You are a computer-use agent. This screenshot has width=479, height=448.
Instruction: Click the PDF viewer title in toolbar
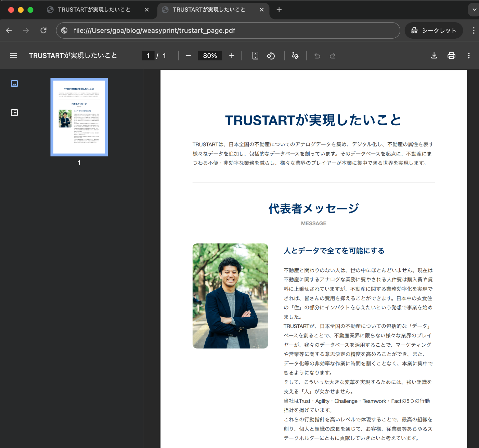[x=73, y=55]
